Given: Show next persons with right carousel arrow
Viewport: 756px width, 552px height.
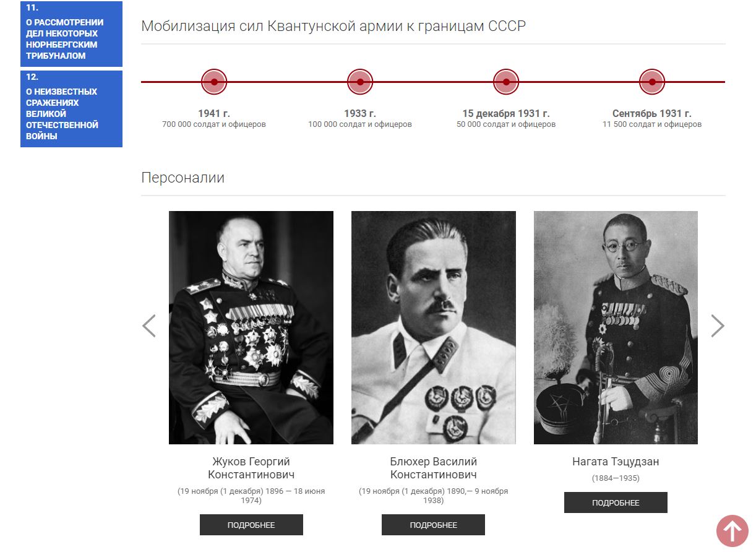Looking at the screenshot, I should coord(718,326).
